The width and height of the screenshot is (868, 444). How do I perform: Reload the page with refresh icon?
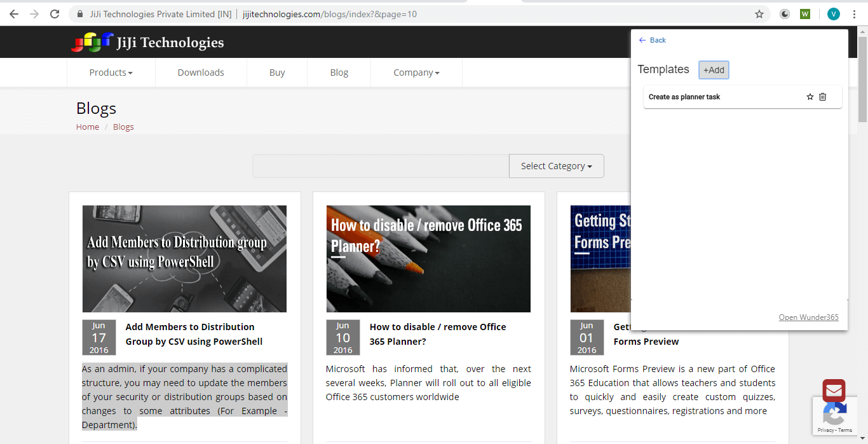click(55, 14)
